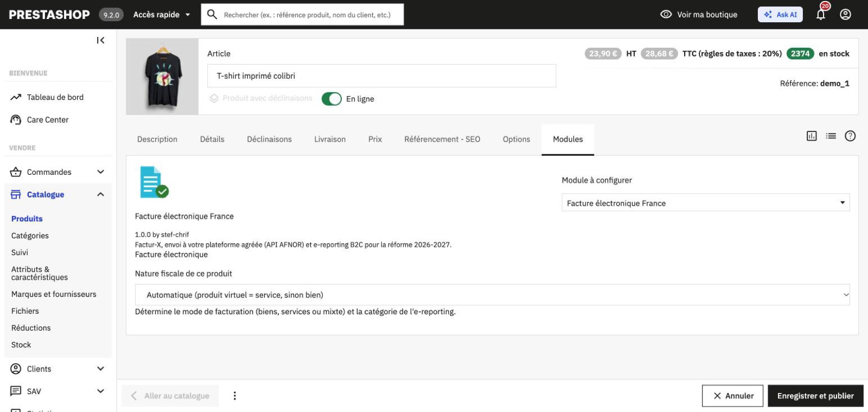Image resolution: width=868 pixels, height=412 pixels.
Task: Switch to the Prix tab
Action: [375, 140]
